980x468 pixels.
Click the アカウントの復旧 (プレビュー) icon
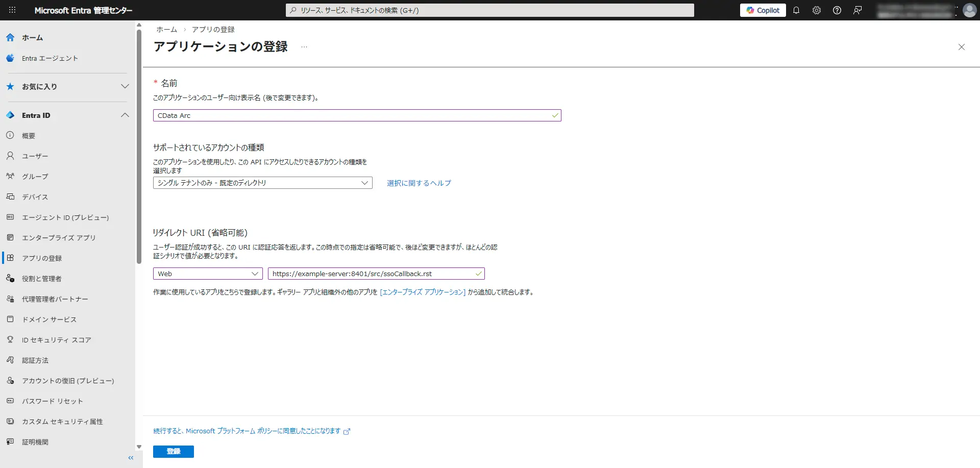pos(10,381)
